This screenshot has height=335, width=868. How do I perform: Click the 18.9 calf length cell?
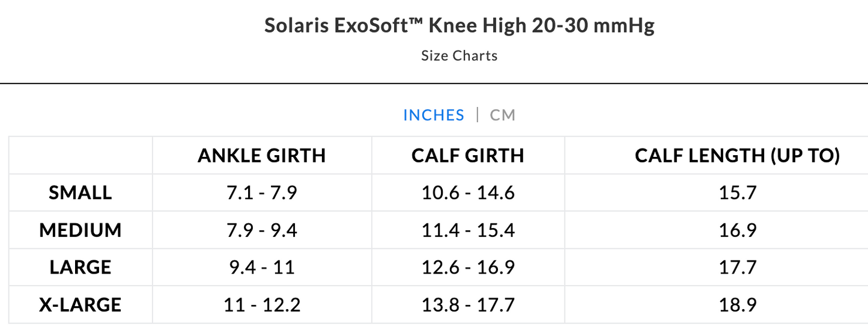click(737, 305)
